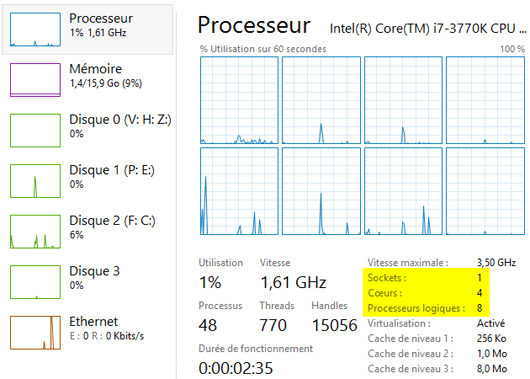The height and width of the screenshot is (379, 530).
Task: Click the highlighted Sockets value
Action: point(479,278)
